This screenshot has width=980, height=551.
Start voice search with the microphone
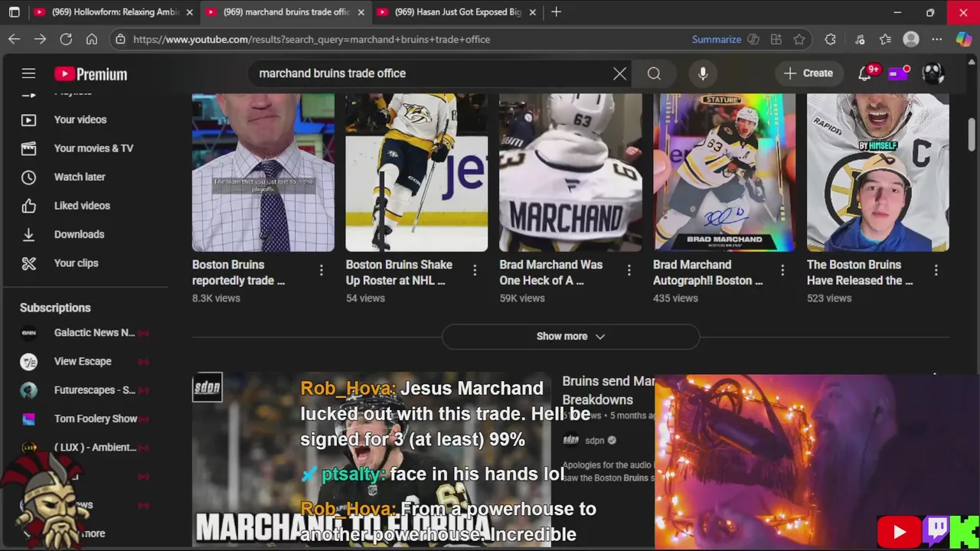pyautogui.click(x=703, y=73)
